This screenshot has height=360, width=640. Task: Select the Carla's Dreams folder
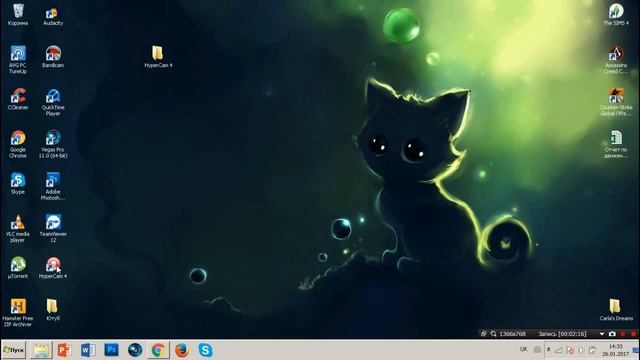point(616,310)
